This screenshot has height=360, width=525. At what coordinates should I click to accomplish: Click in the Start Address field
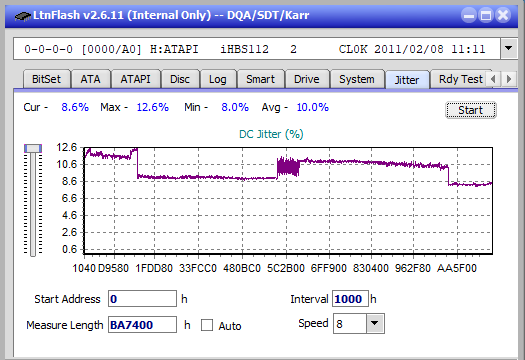click(x=142, y=299)
